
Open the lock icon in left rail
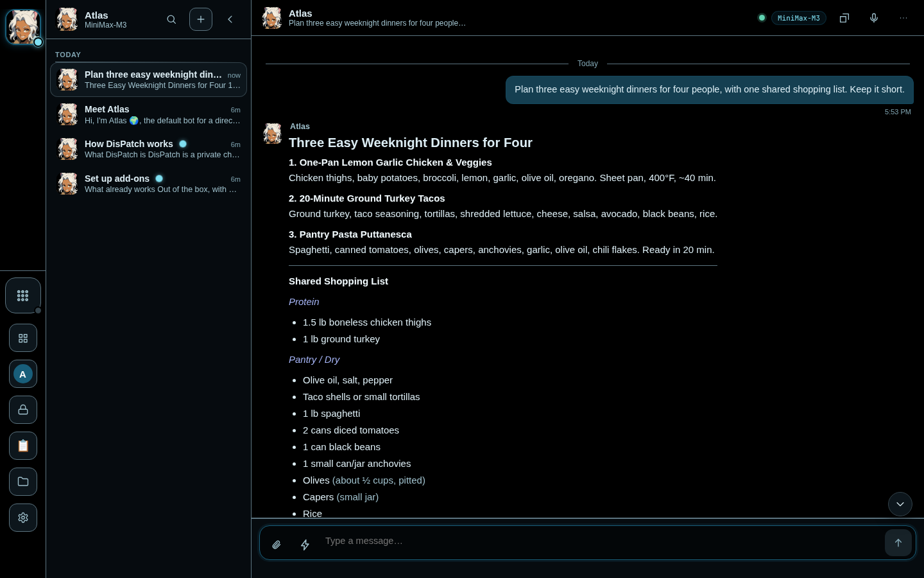[x=23, y=410]
